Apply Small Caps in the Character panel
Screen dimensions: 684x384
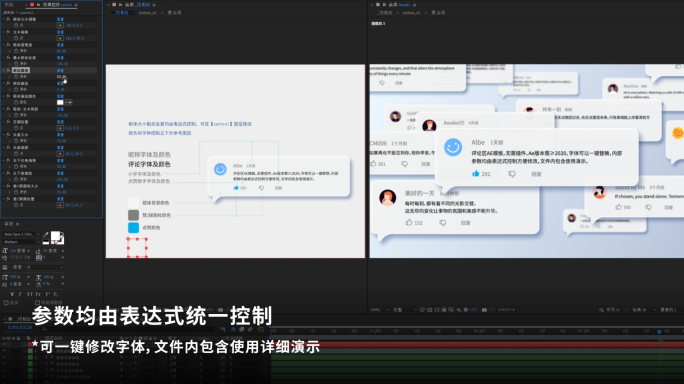click(x=38, y=294)
